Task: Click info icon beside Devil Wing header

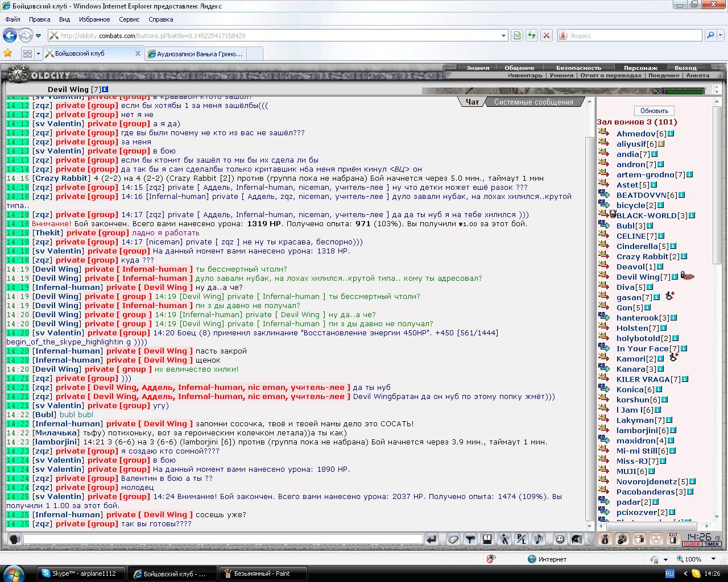Action: (105, 89)
